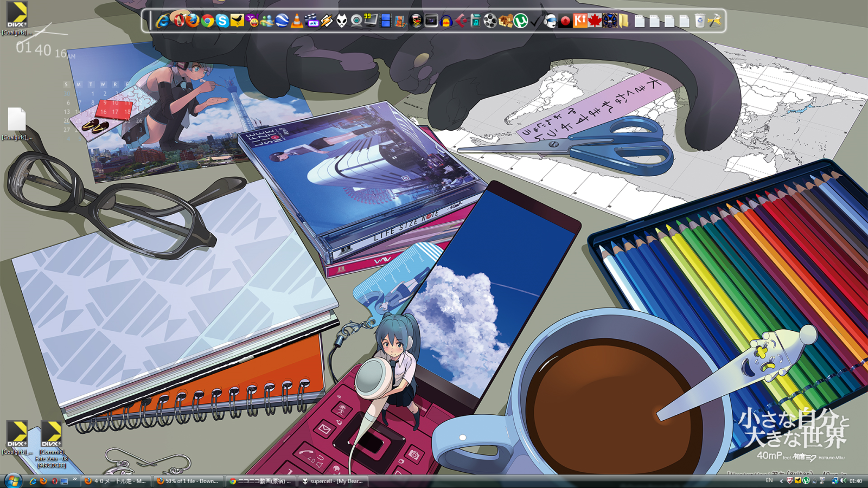The width and height of the screenshot is (868, 488).
Task: Show hidden system tray icons arrow
Action: point(781,480)
